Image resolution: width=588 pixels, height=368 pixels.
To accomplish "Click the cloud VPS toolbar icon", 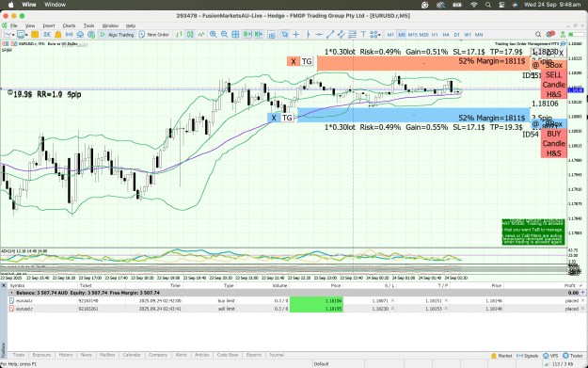I will pos(80,35).
